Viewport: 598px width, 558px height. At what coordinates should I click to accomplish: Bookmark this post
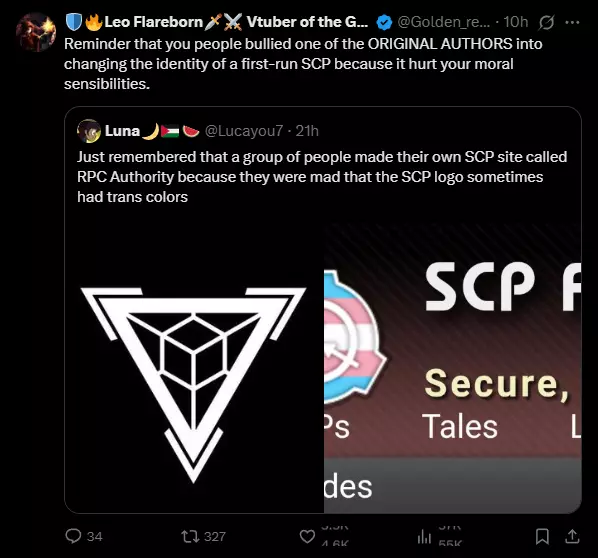(x=542, y=536)
